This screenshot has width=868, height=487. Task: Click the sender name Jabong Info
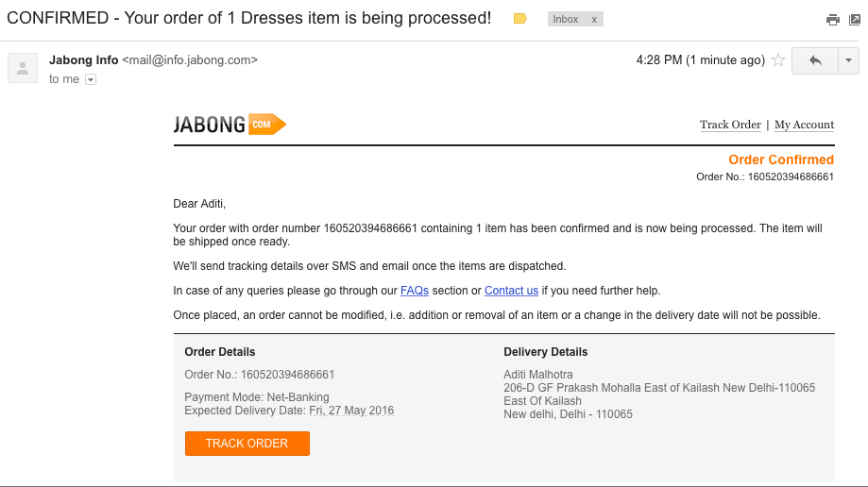(84, 60)
